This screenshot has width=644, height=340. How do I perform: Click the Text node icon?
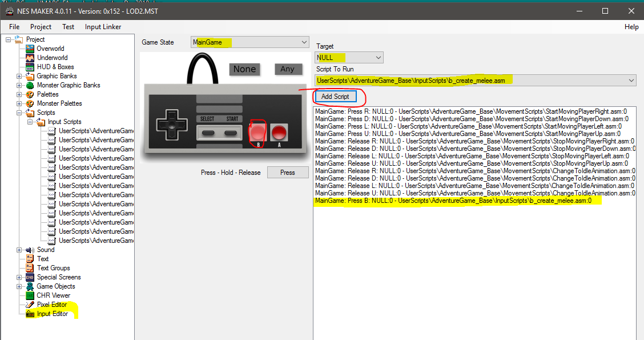pyautogui.click(x=30, y=259)
